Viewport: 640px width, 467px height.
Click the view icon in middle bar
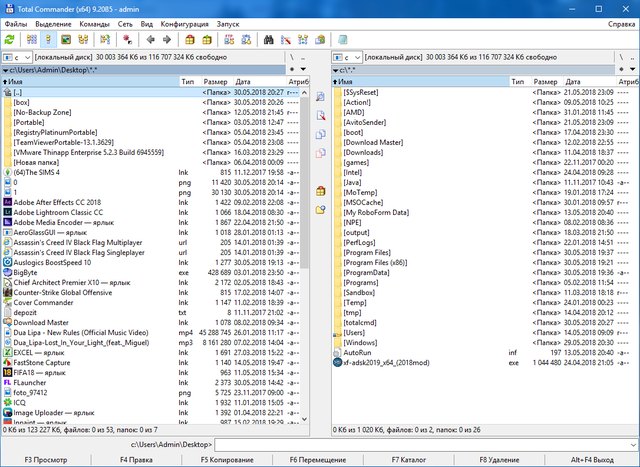tap(320, 97)
